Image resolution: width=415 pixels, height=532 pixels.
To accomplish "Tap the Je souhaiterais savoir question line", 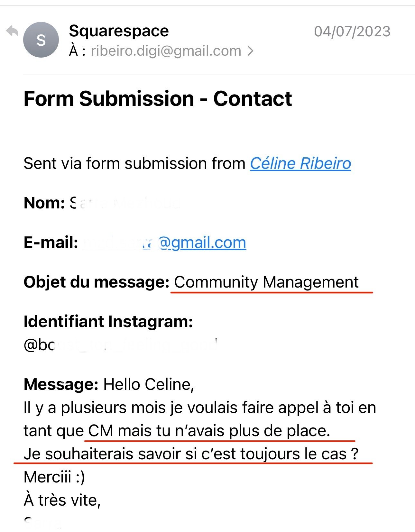I will (x=191, y=454).
